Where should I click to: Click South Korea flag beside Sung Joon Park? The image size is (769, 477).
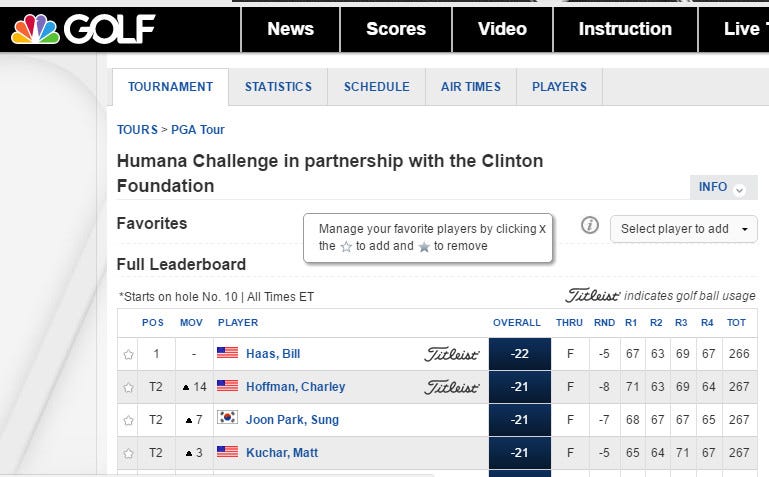(x=228, y=418)
